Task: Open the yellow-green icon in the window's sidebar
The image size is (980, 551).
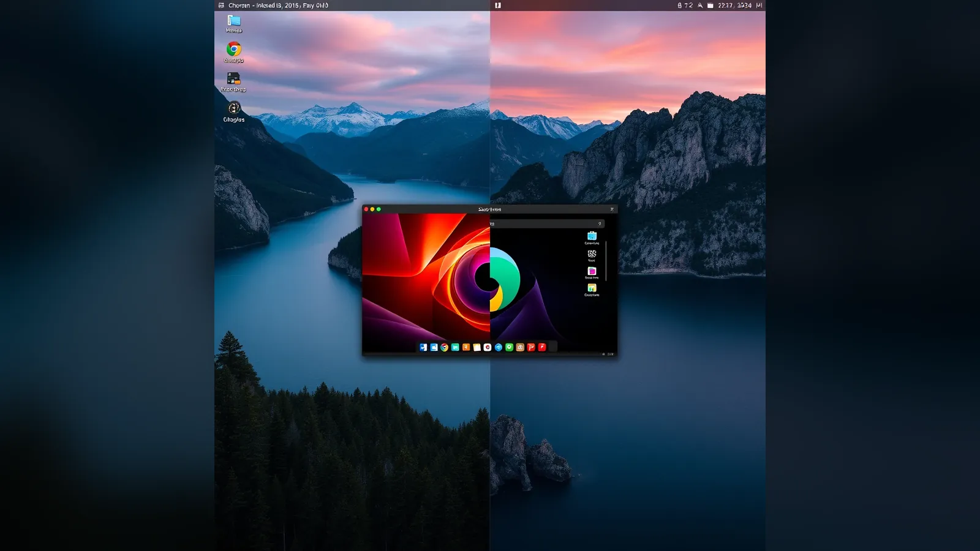Action: (592, 288)
